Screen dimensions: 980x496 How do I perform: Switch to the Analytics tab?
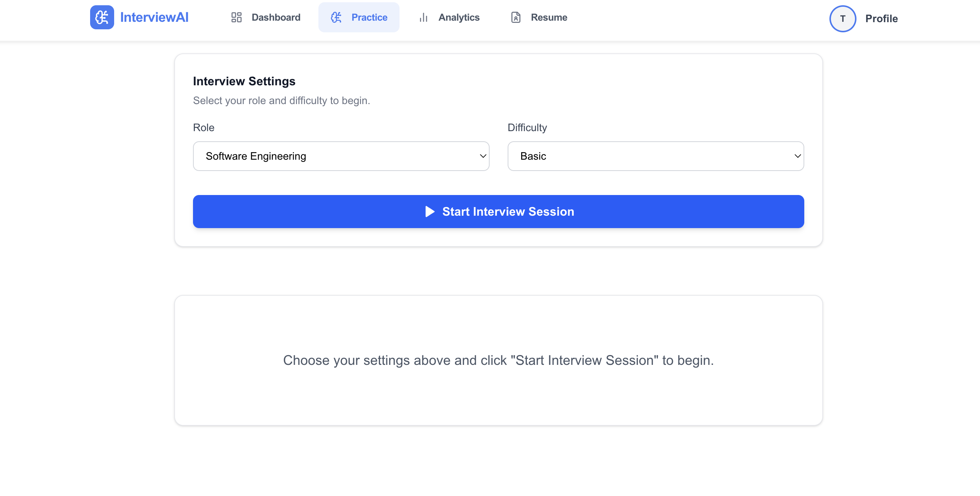pyautogui.click(x=458, y=18)
